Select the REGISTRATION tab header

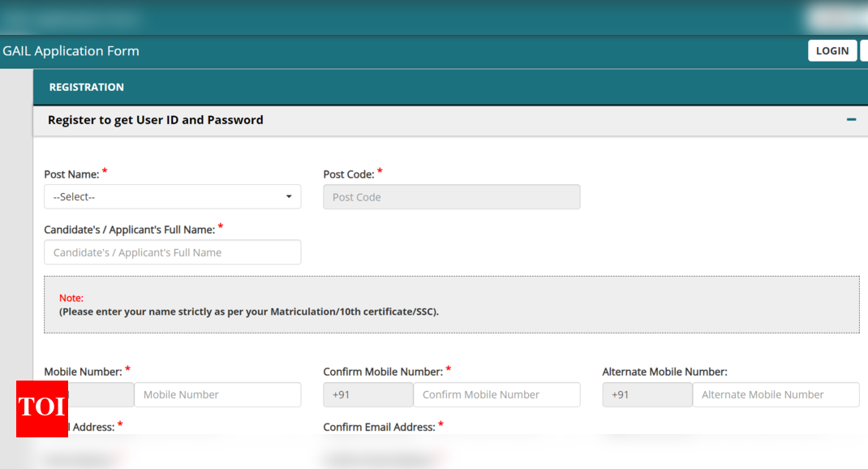tap(87, 87)
